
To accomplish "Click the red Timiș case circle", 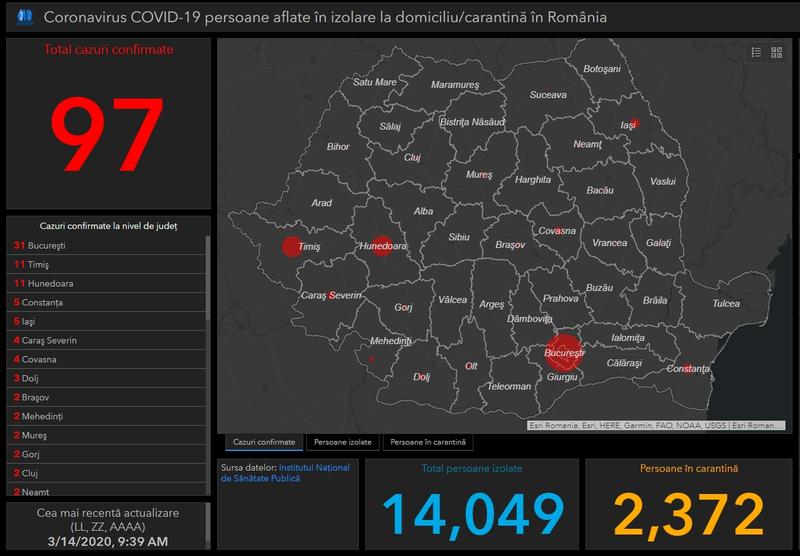I will [x=291, y=246].
